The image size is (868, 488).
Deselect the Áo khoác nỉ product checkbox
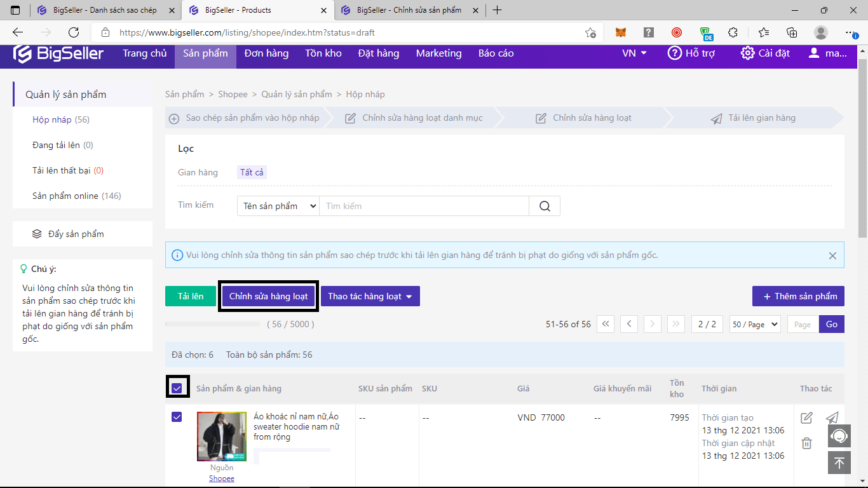(177, 417)
